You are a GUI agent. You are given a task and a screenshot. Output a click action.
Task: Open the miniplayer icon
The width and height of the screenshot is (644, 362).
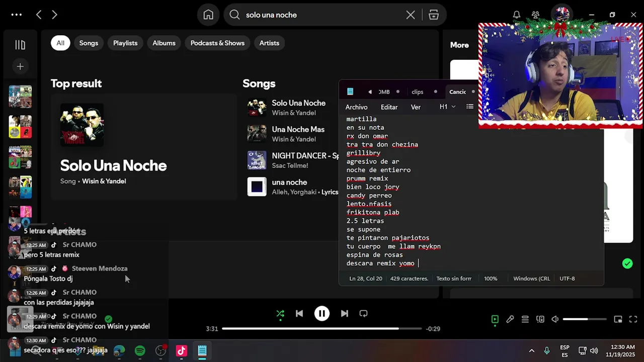coord(618,319)
